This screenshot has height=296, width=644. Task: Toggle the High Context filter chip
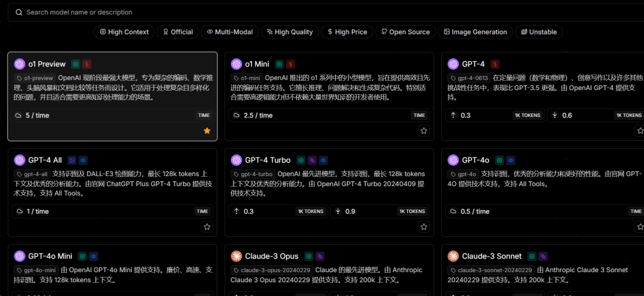(x=124, y=32)
